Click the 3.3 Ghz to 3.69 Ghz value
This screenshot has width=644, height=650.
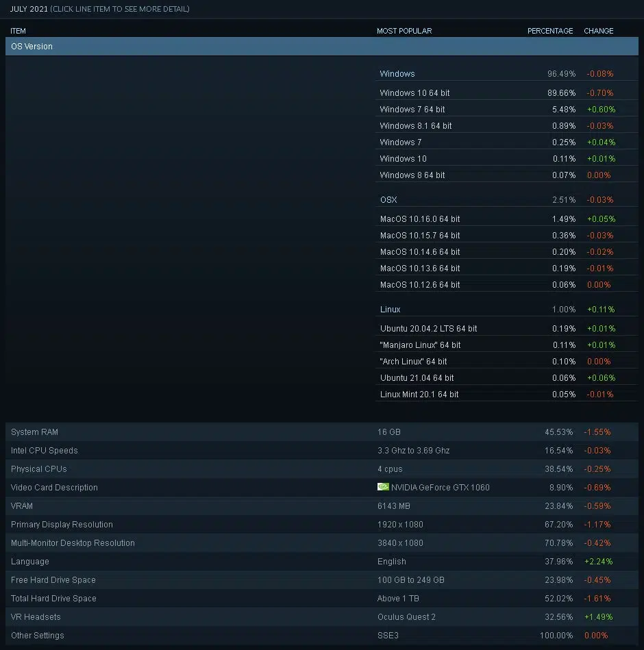tap(413, 451)
